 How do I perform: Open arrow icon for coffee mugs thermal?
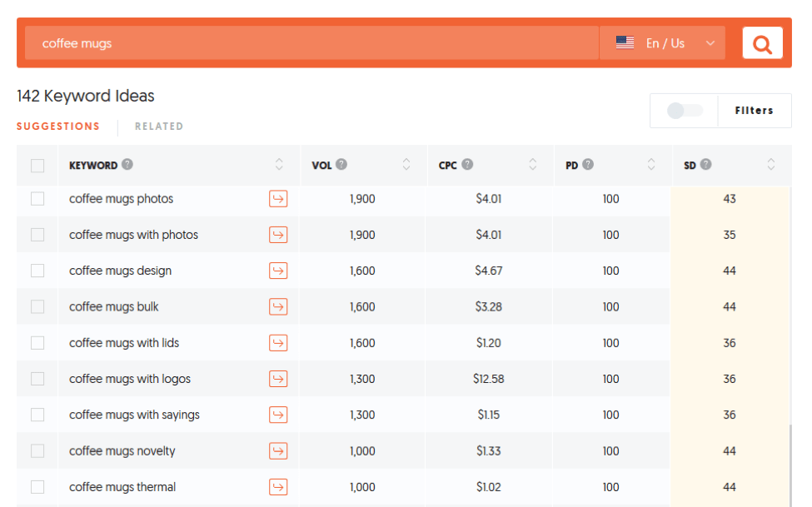(278, 487)
